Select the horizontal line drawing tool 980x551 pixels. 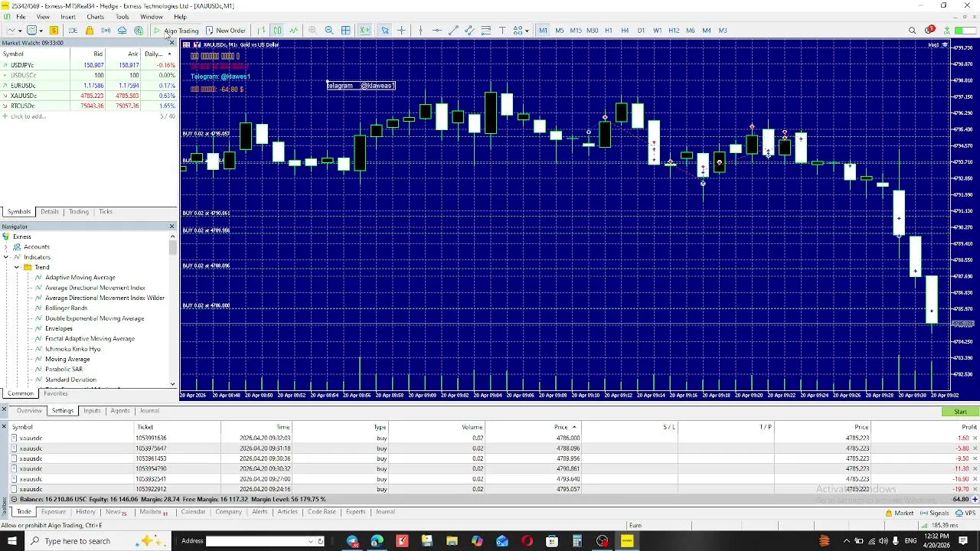pyautogui.click(x=436, y=31)
